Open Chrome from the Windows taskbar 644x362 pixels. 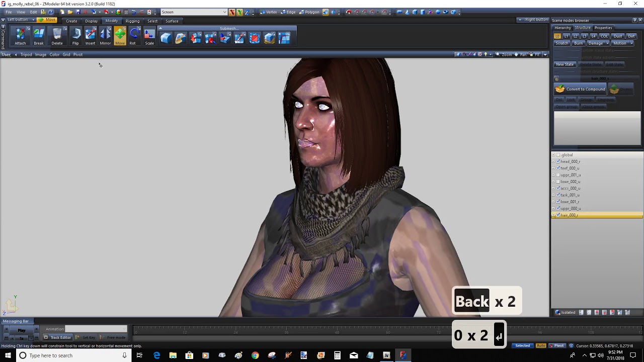point(255,355)
